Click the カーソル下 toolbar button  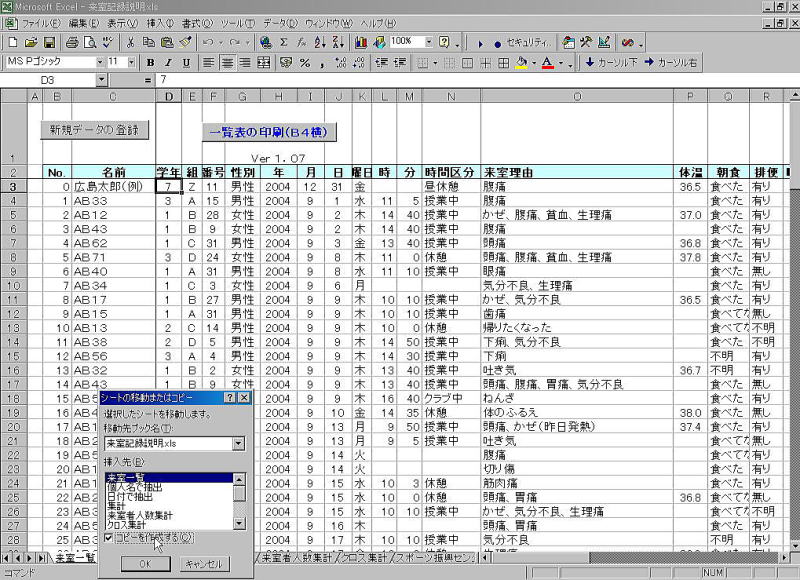click(x=611, y=63)
